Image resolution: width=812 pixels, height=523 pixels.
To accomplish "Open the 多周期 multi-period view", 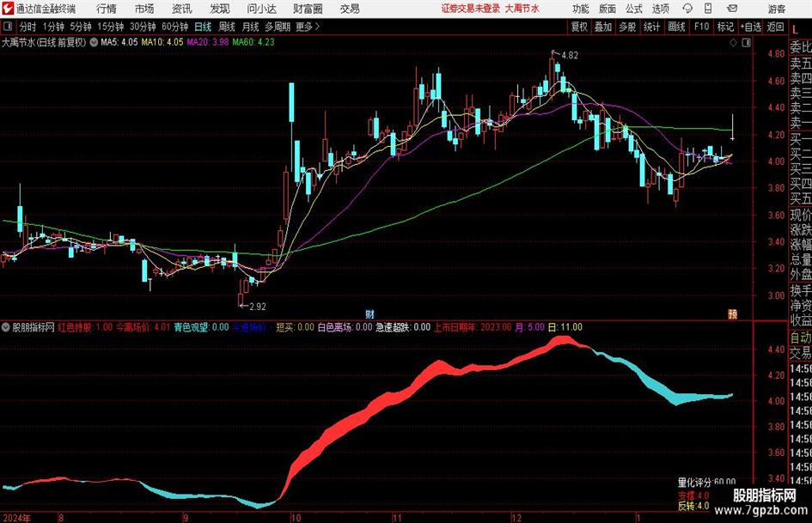I will click(278, 27).
